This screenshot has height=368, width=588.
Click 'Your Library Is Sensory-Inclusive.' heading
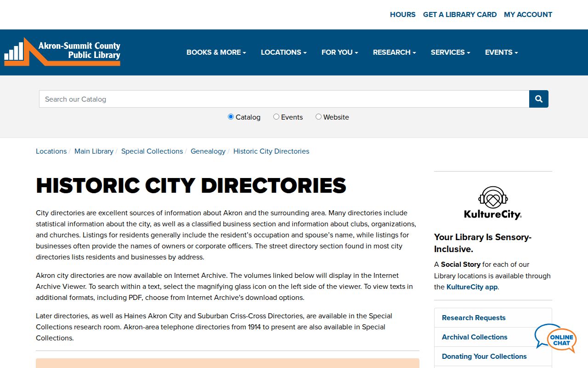click(x=483, y=243)
